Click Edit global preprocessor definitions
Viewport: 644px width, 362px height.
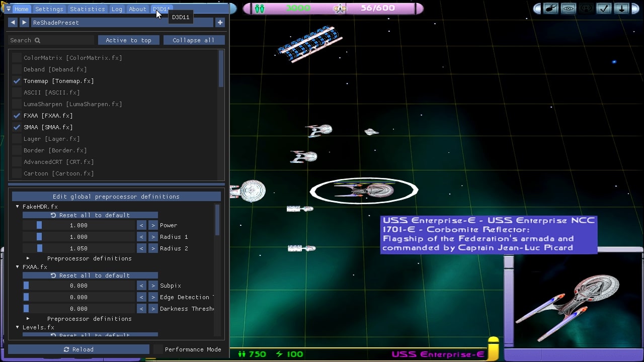click(x=116, y=197)
